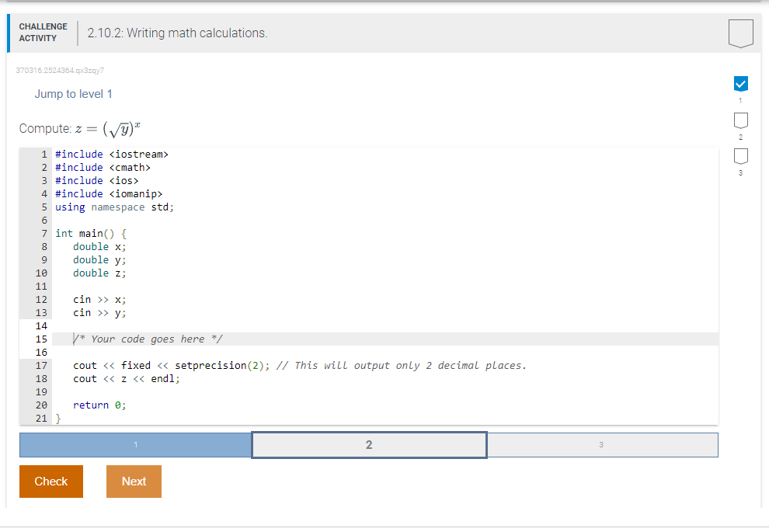Select progress bar segment 2
The width and height of the screenshot is (769, 532).
[369, 444]
